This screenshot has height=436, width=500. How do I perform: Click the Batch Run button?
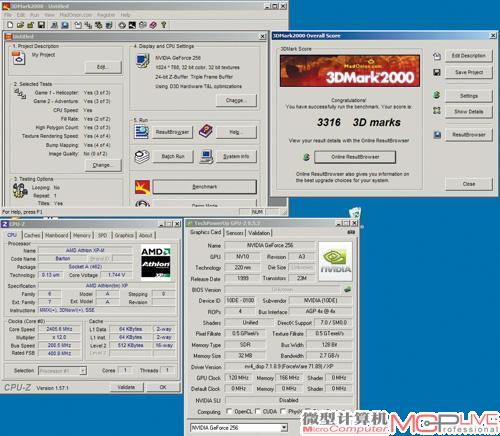[173, 156]
